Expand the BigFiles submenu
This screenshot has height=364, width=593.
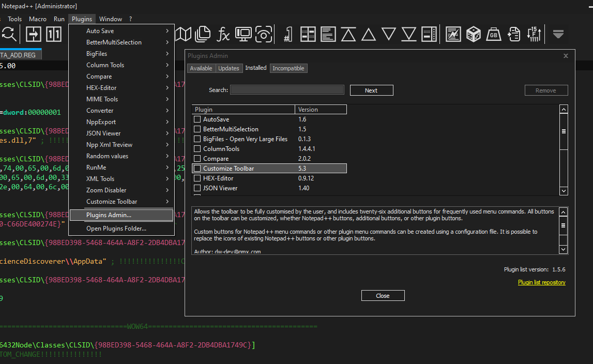click(x=121, y=54)
